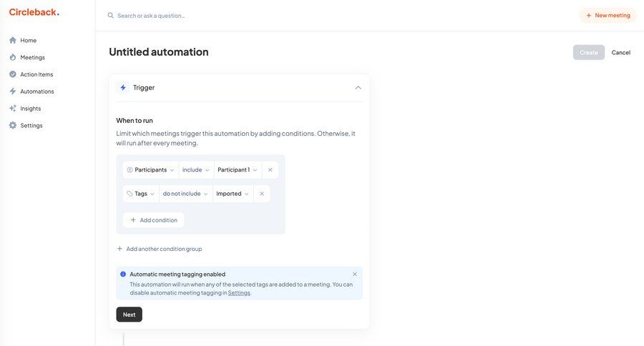This screenshot has height=346, width=644.
Task: Collapse the Trigger section chevron
Action: (358, 88)
